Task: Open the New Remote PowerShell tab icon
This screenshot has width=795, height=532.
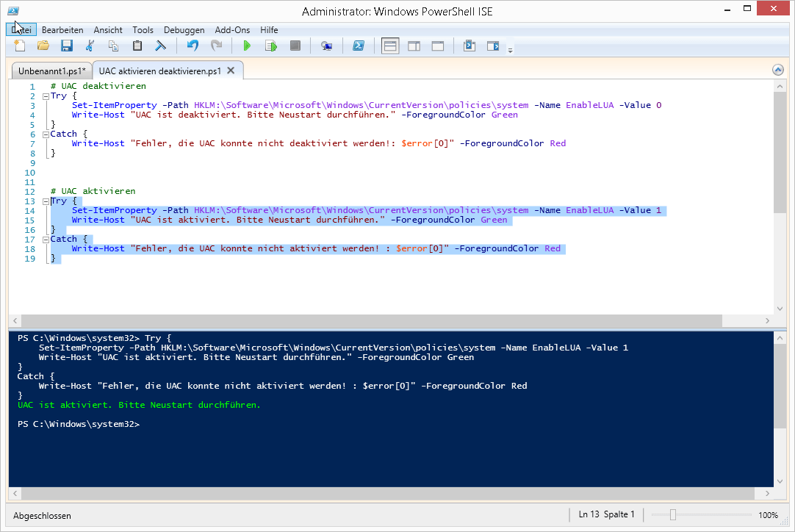Action: 326,46
